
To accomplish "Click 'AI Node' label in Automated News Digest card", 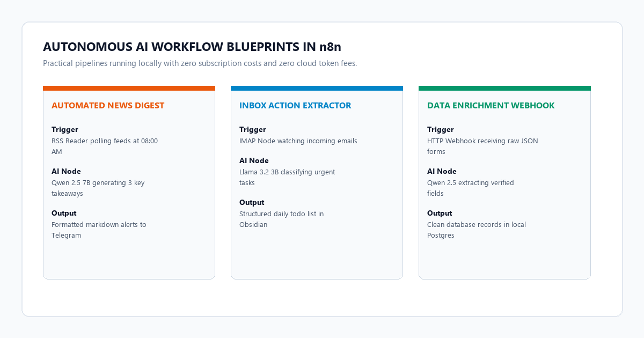I will [66, 171].
